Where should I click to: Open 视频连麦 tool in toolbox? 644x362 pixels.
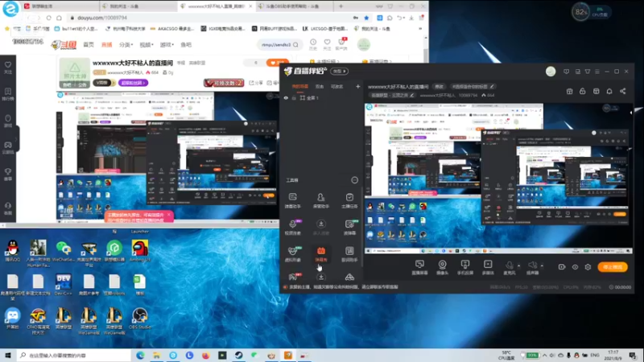click(x=292, y=227)
